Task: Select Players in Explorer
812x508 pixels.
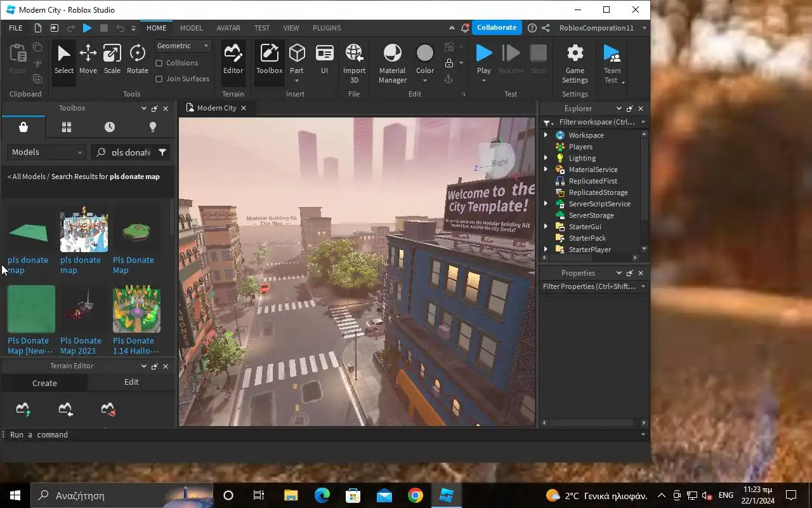Action: 580,147
